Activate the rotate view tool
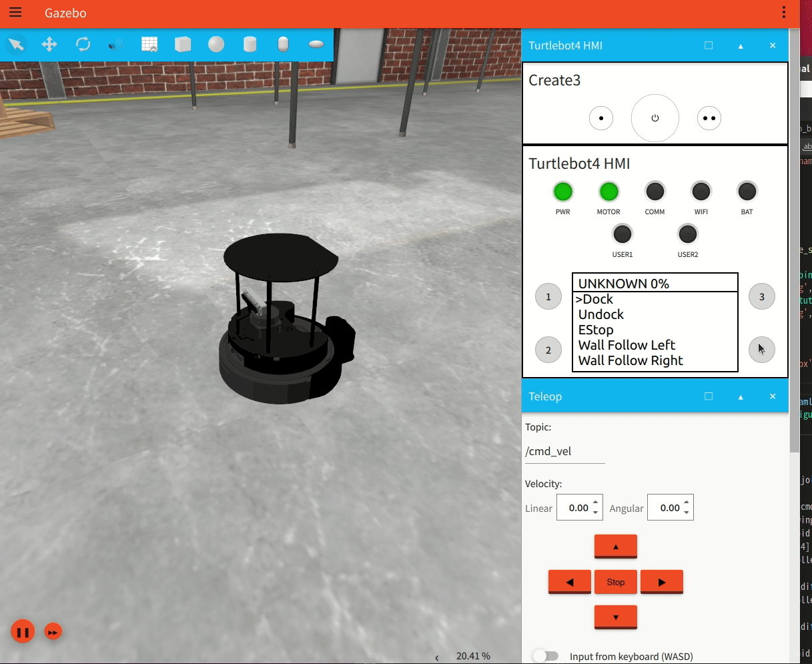The width and height of the screenshot is (812, 664). 82,44
